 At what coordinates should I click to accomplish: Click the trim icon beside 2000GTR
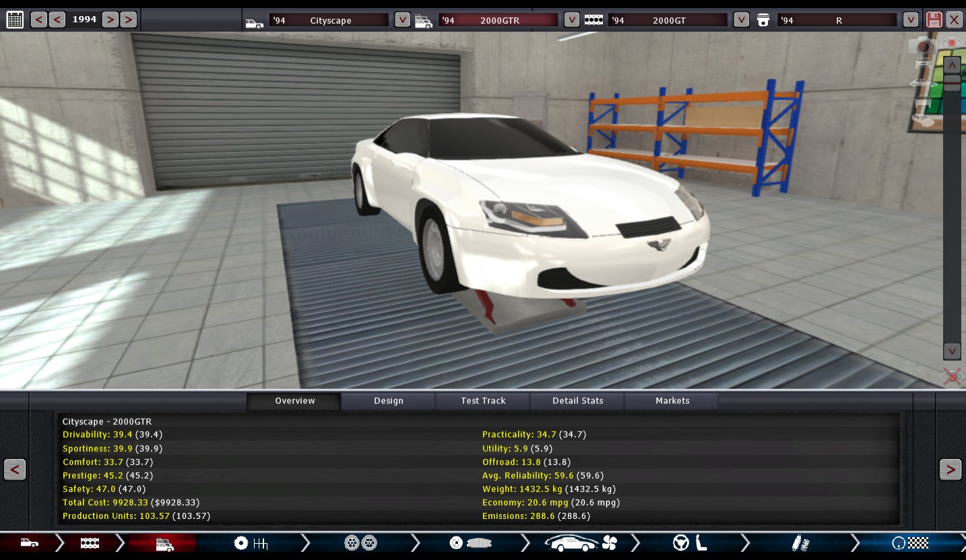tap(424, 22)
